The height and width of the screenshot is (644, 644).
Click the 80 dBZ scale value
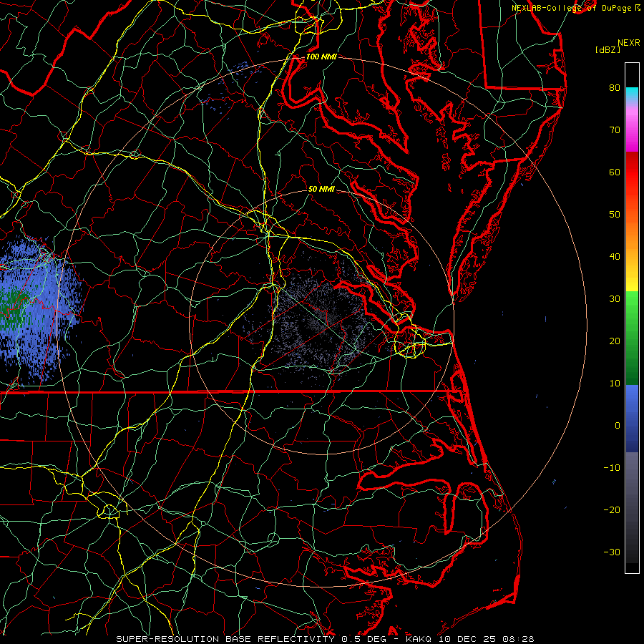(x=615, y=87)
